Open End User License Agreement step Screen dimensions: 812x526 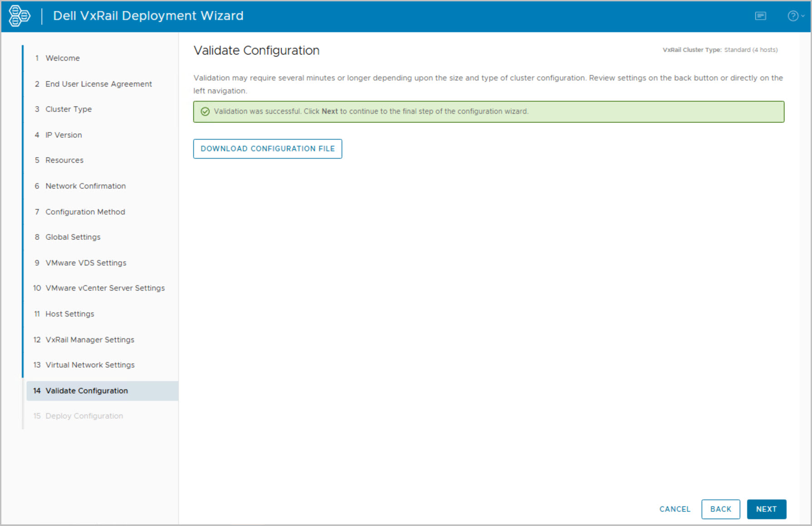pos(98,84)
